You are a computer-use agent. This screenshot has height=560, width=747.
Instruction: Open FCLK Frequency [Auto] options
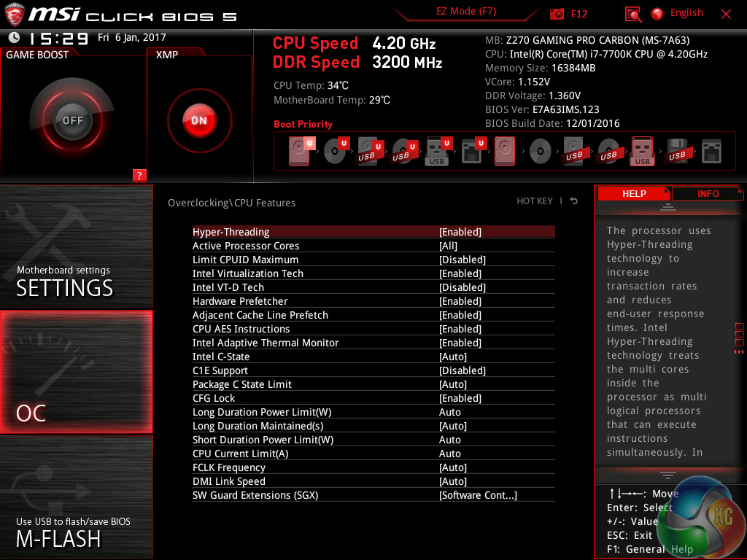click(x=453, y=467)
